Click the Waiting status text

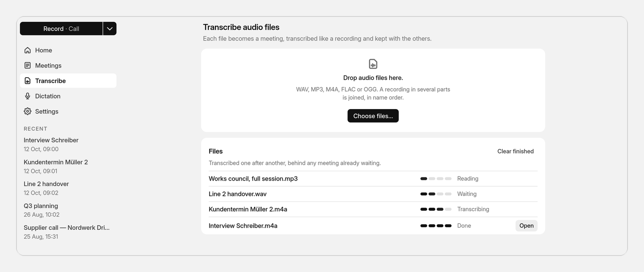coord(467,194)
